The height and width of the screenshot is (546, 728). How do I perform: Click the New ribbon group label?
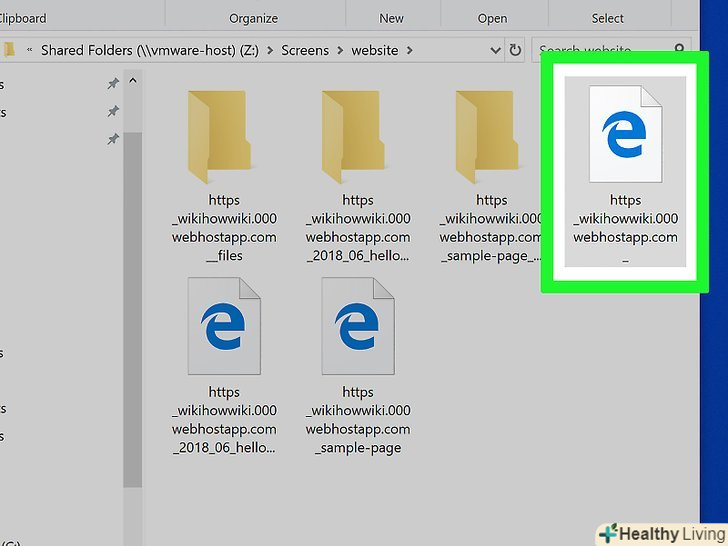click(x=391, y=19)
